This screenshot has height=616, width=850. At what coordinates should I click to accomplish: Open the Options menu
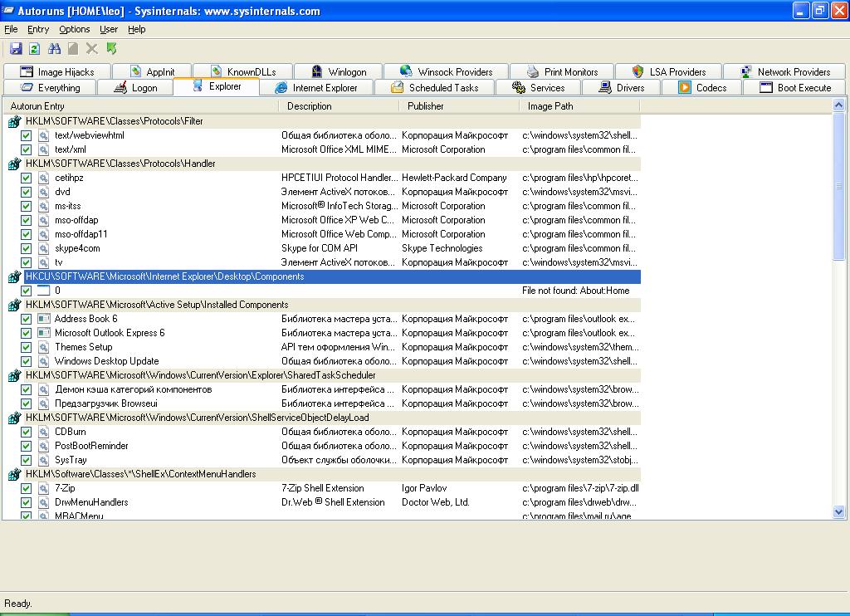(74, 29)
